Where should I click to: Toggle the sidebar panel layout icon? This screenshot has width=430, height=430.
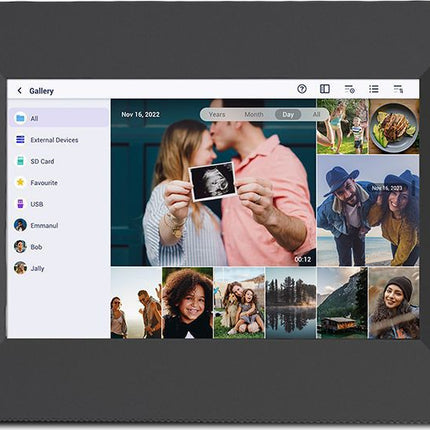[325, 89]
